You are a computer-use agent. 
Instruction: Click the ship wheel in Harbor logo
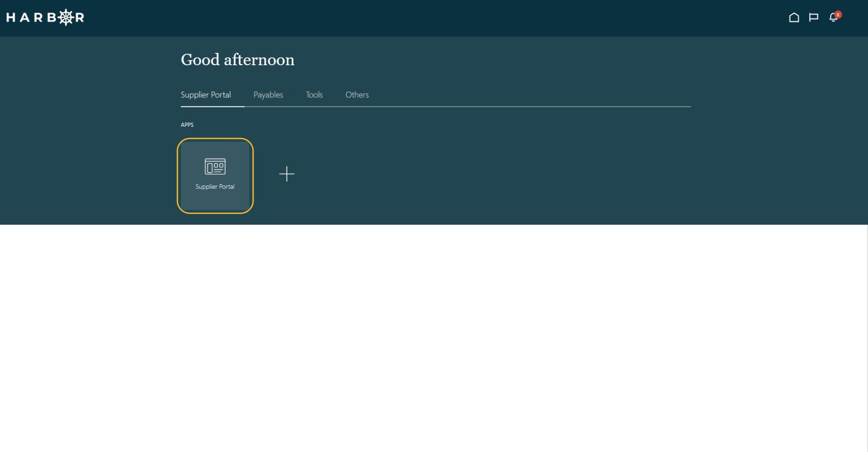66,17
